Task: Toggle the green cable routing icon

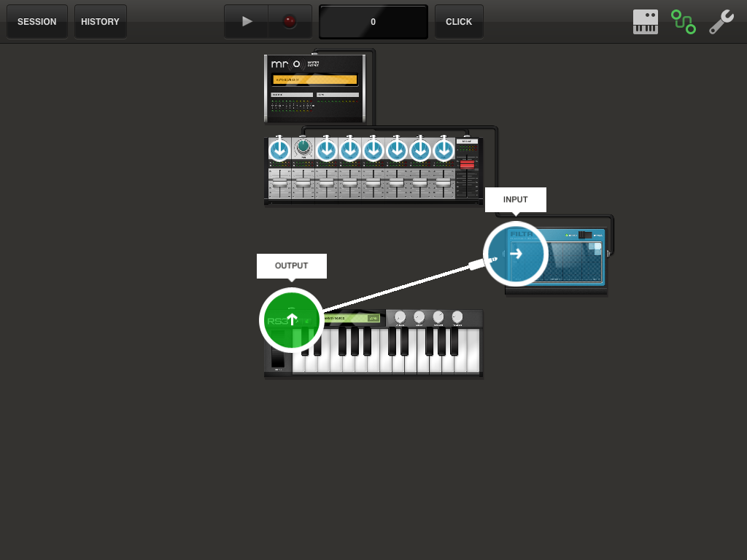Action: [683, 22]
